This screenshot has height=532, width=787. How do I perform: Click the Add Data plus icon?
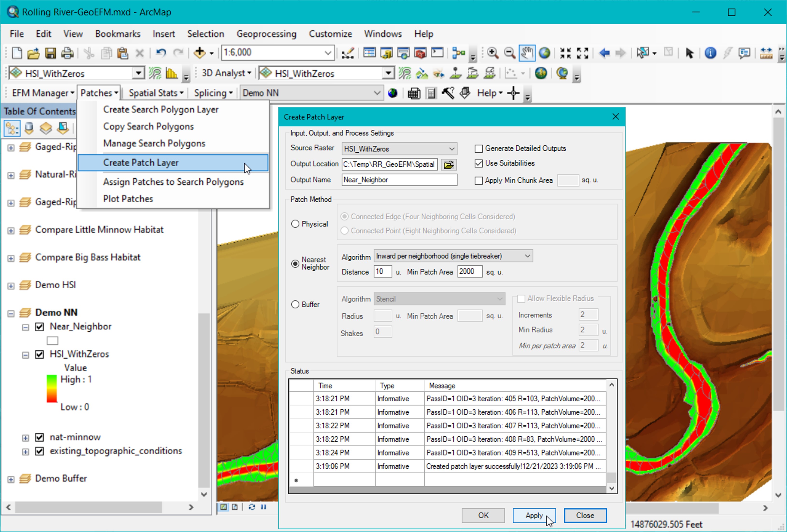199,53
